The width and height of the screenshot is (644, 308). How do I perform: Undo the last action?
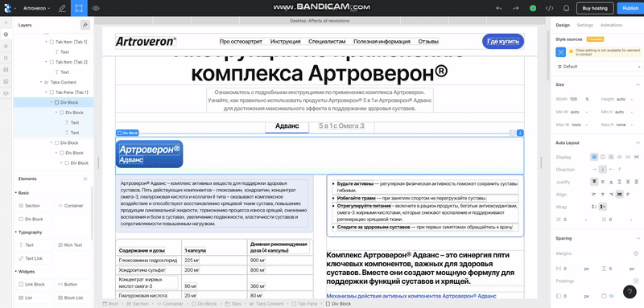coord(499,8)
